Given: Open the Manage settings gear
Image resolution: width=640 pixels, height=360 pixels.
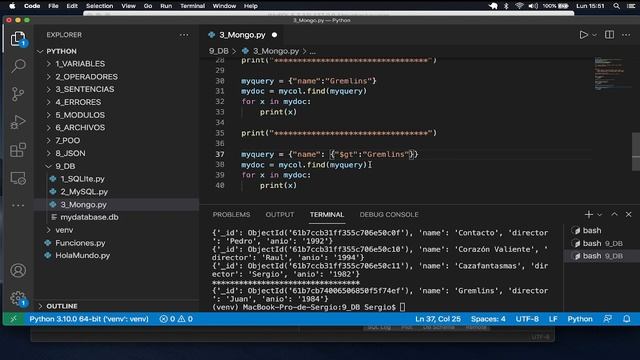Looking at the screenshot, I should tap(18, 298).
